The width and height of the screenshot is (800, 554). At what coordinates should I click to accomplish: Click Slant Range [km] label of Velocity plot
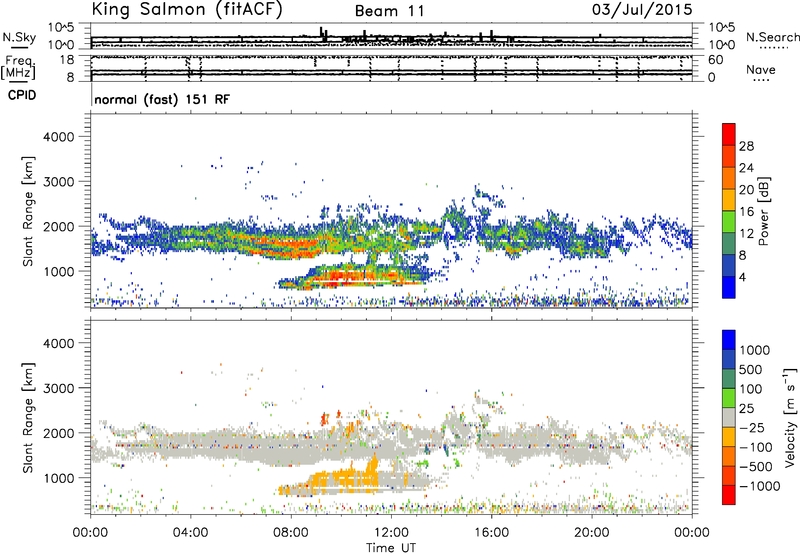(28, 417)
